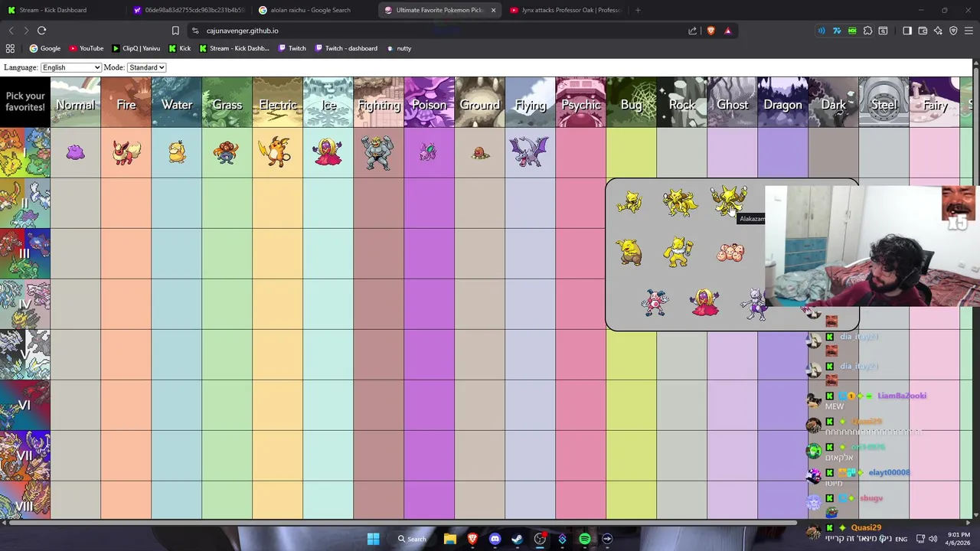Open the 9:01 PM clock in tray
The image size is (980, 551).
tap(959, 539)
